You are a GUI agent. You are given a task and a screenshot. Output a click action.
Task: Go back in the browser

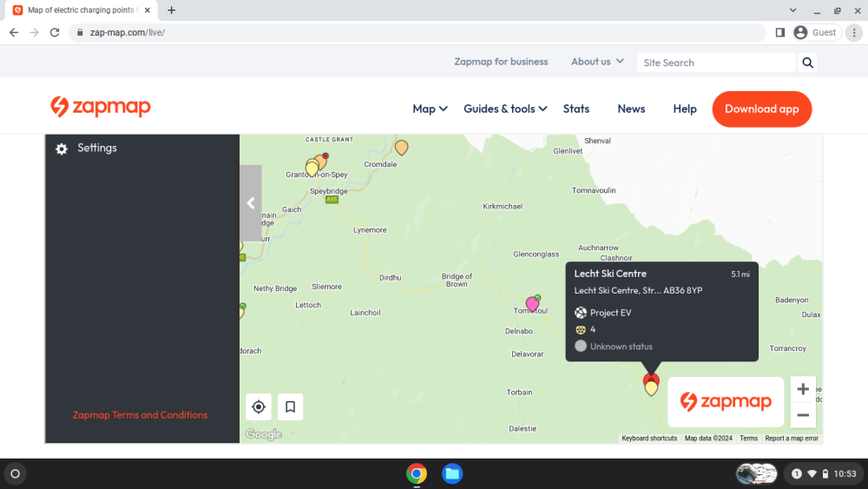coord(14,33)
